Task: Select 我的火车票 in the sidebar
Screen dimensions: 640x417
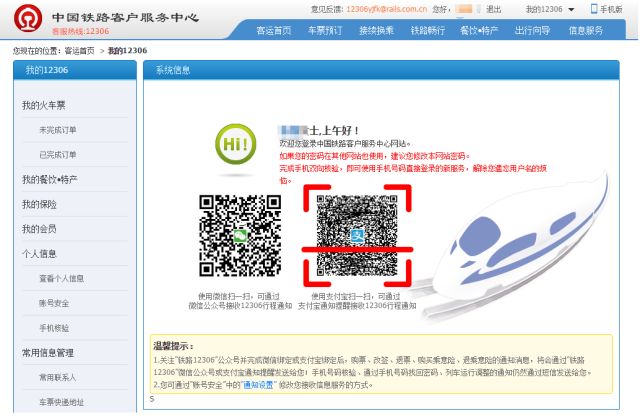Action: coord(44,105)
